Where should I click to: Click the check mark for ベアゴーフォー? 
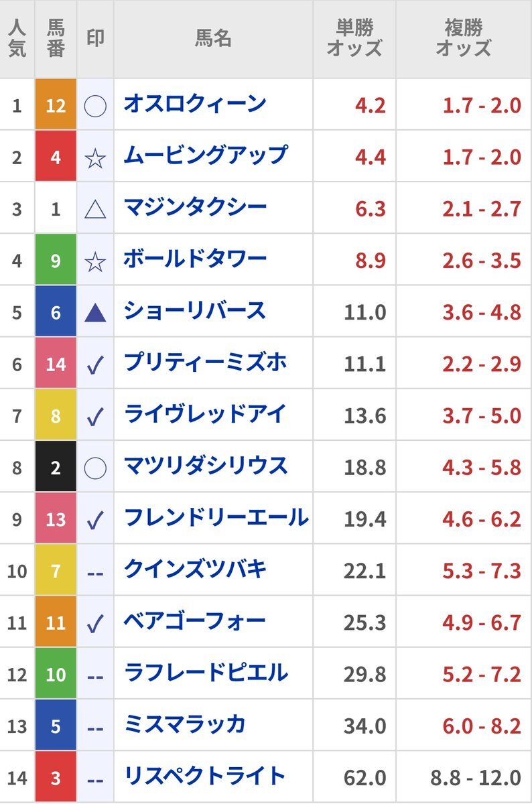tap(95, 624)
